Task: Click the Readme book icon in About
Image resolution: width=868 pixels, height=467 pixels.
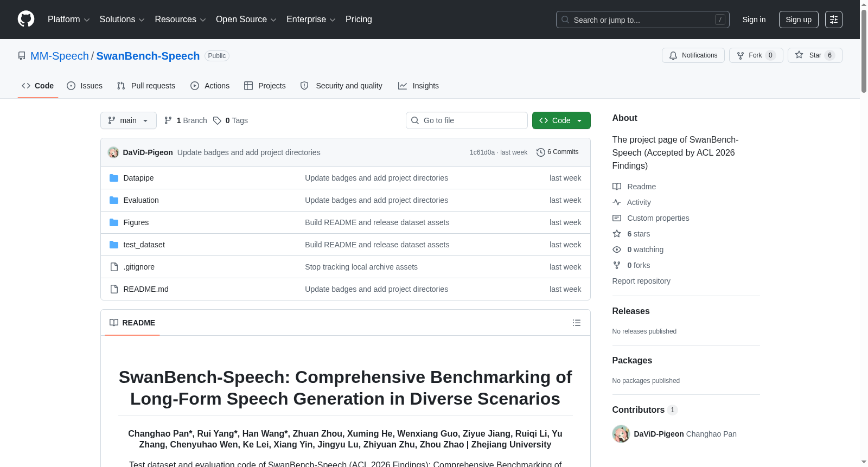Action: [x=617, y=187]
